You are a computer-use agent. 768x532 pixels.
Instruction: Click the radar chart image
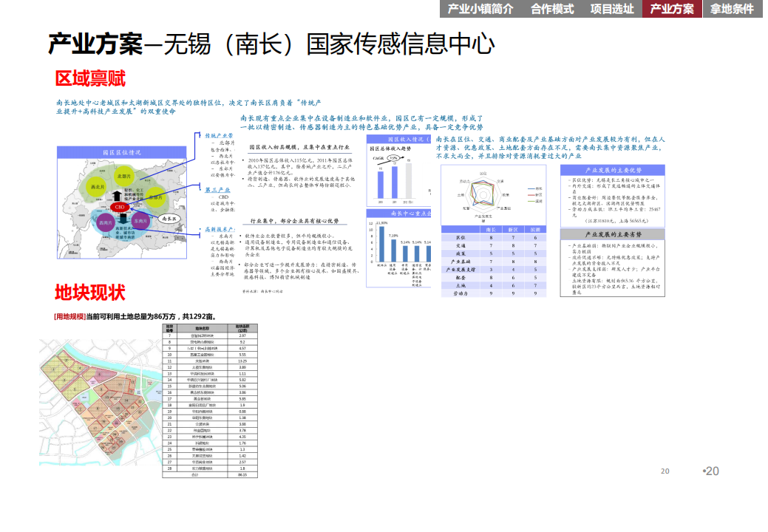[x=493, y=195]
